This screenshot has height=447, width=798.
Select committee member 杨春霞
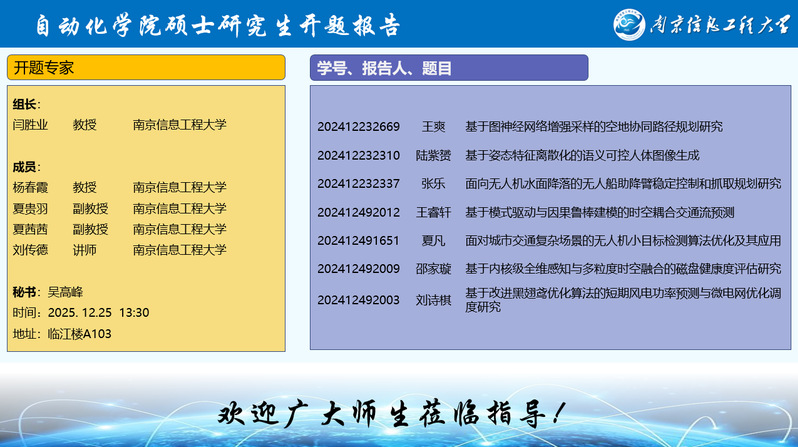30,187
